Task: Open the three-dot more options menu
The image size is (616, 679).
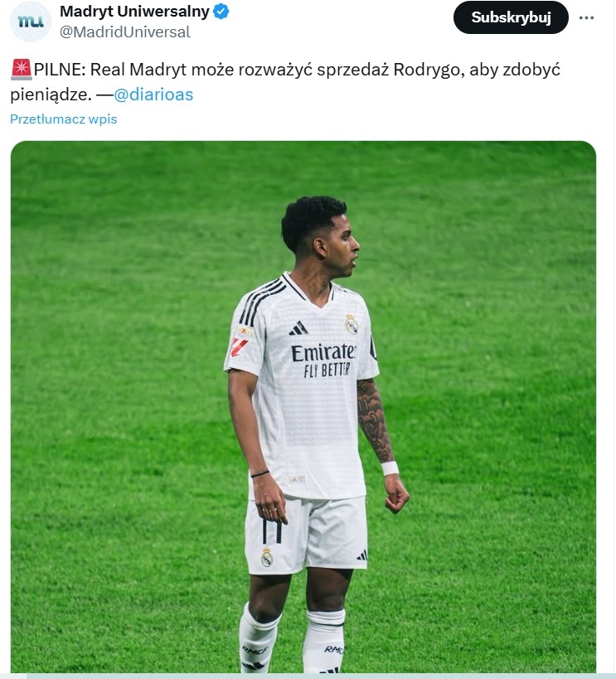Action: [x=586, y=17]
